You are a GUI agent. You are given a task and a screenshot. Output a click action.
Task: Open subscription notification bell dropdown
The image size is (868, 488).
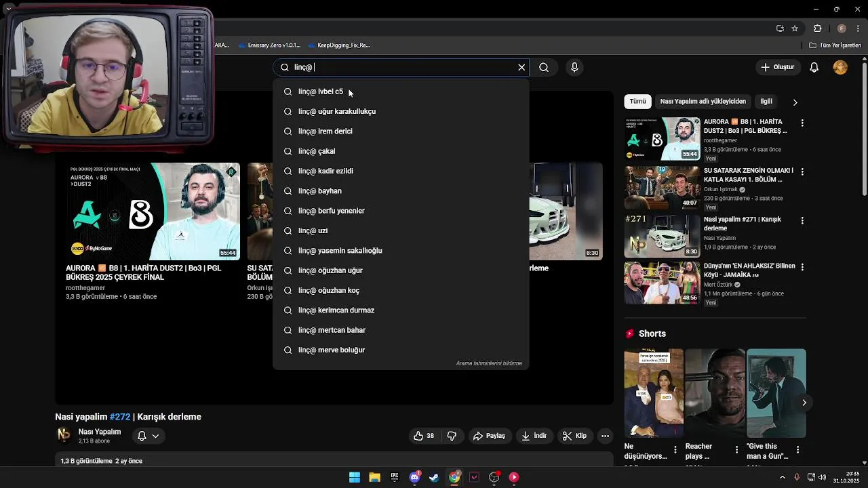coord(148,436)
